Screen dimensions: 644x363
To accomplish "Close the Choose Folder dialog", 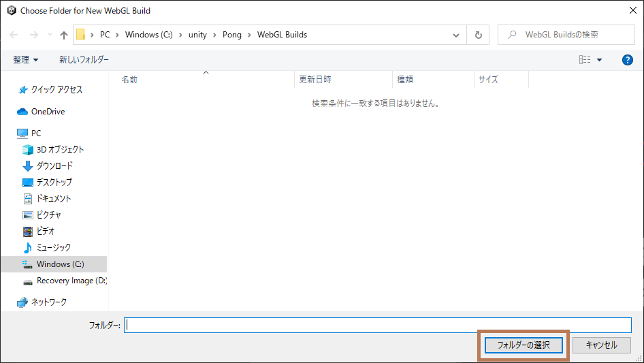I will pyautogui.click(x=633, y=10).
